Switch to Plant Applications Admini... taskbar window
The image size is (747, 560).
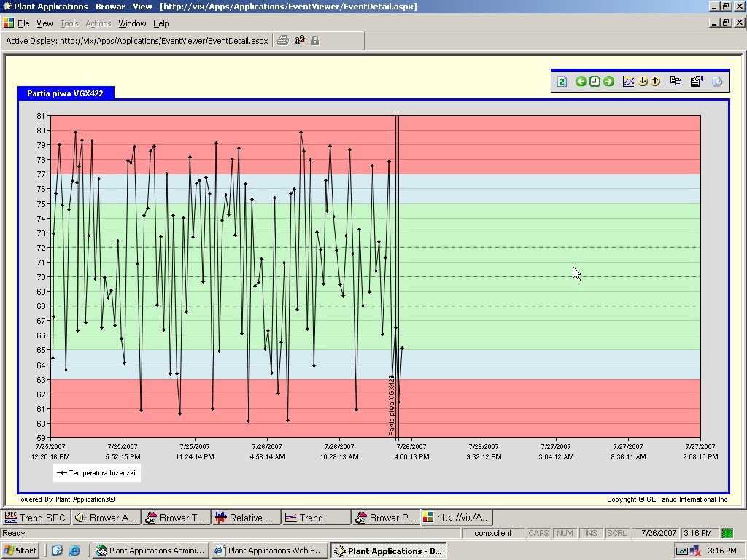151,551
